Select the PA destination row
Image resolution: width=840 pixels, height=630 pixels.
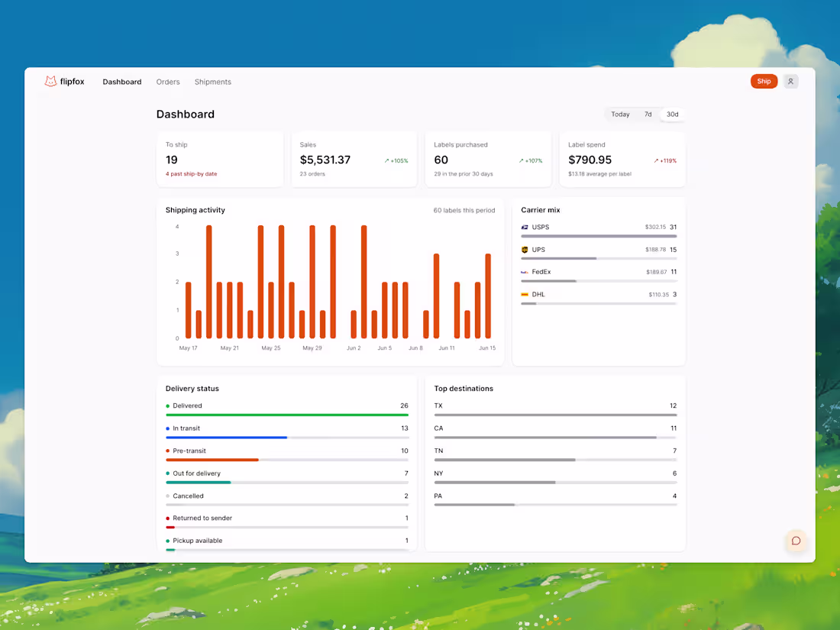(555, 499)
